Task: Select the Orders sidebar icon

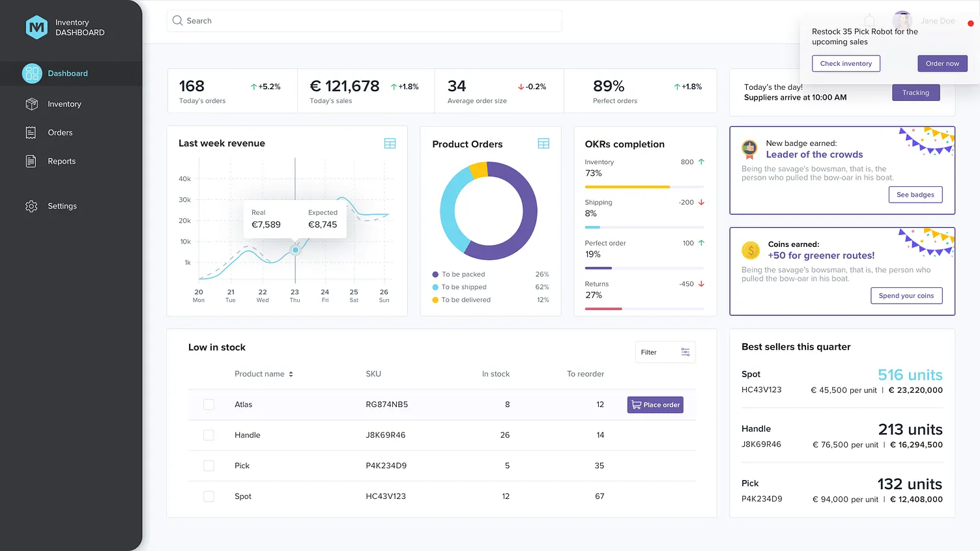Action: (31, 132)
